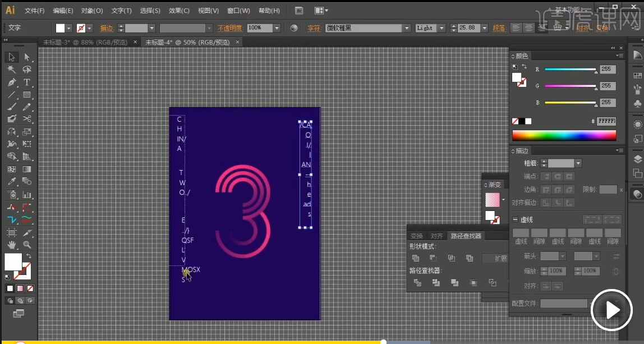
Task: Swap fill and stroke in toolbox
Action: (x=28, y=256)
